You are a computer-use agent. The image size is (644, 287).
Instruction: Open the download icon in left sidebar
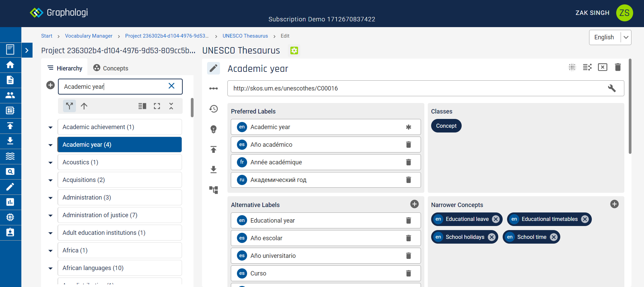(10, 141)
